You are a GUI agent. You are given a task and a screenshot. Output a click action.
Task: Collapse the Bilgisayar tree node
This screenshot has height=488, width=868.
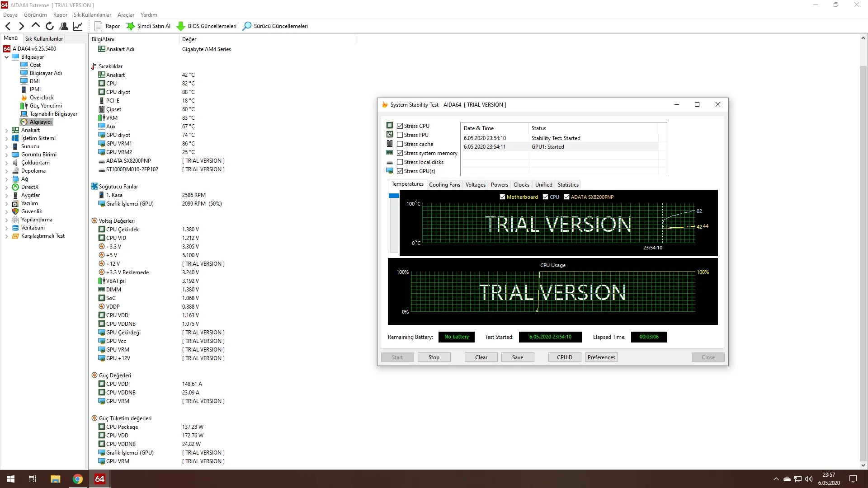click(x=6, y=57)
